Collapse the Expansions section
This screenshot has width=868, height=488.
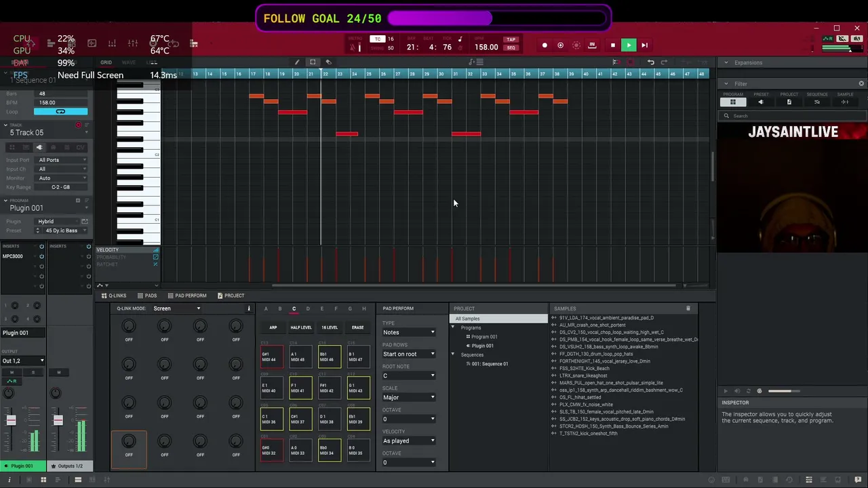(726, 62)
